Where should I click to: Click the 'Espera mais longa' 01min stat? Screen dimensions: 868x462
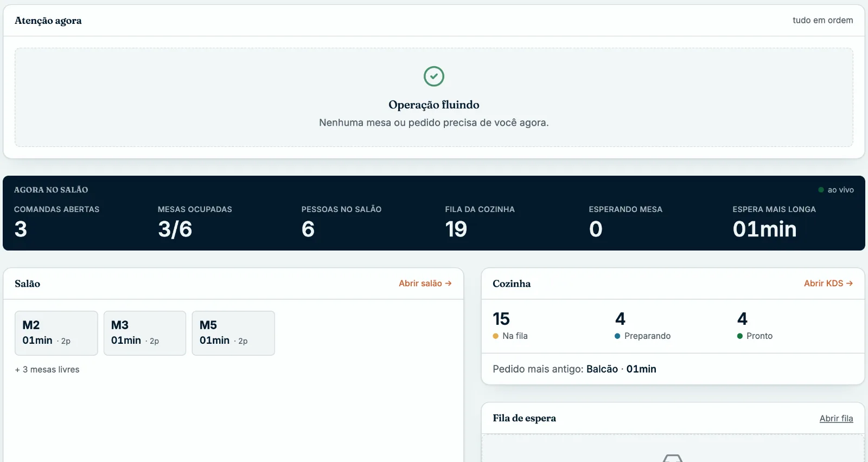point(774,222)
